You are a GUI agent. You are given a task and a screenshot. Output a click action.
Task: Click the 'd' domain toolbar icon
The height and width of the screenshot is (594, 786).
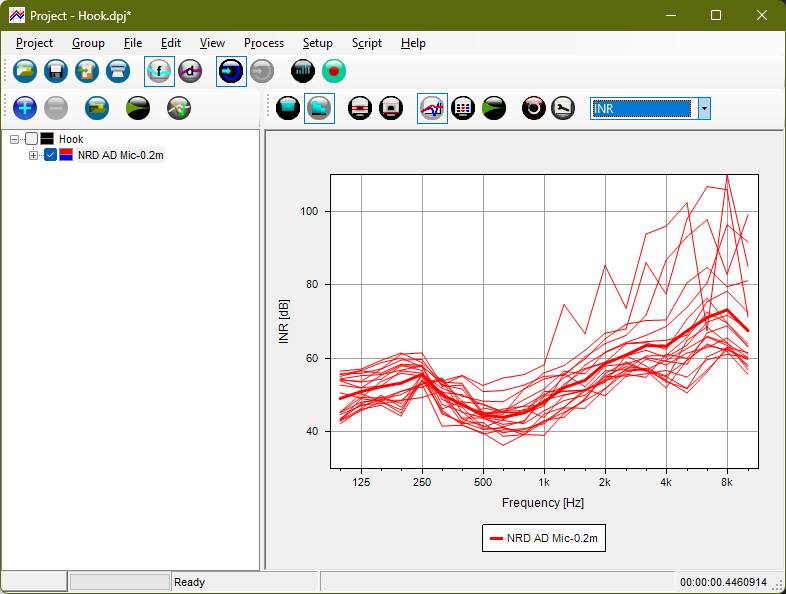(x=190, y=71)
